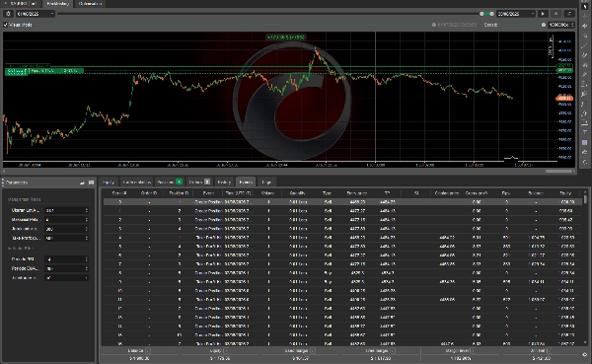Open the backtest end date dropdown

click(x=533, y=14)
